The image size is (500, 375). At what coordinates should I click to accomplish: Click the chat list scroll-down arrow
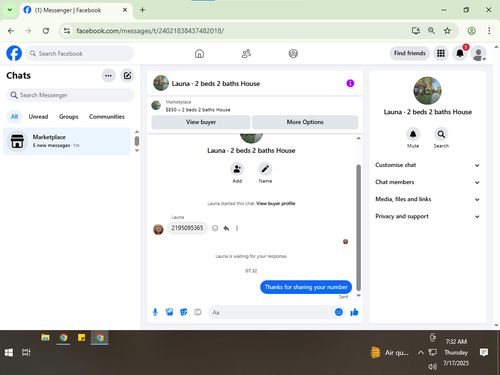click(137, 151)
